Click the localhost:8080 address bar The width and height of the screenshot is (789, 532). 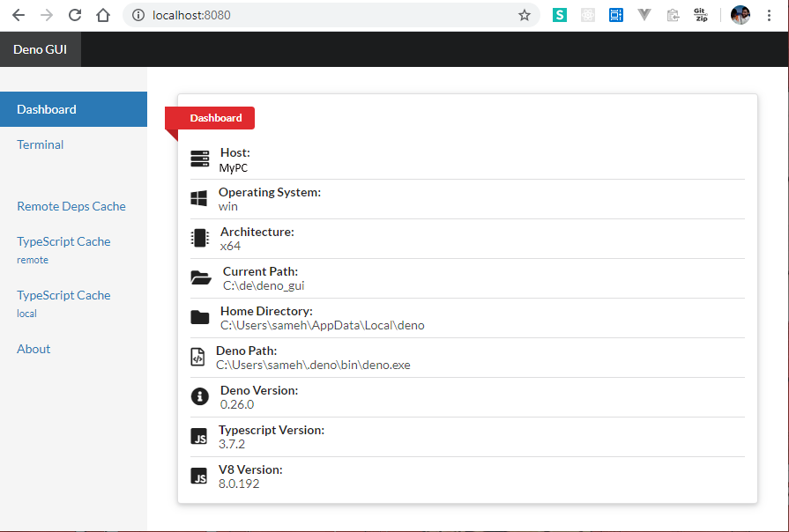(332, 15)
